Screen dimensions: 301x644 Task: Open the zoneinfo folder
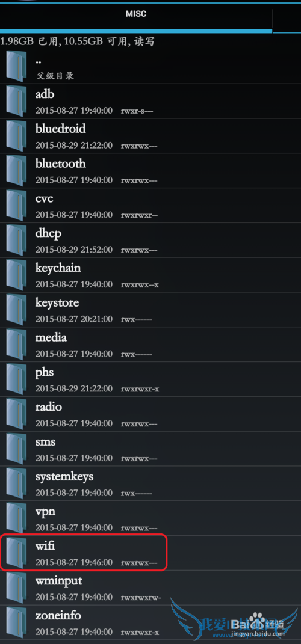pyautogui.click(x=150, y=622)
